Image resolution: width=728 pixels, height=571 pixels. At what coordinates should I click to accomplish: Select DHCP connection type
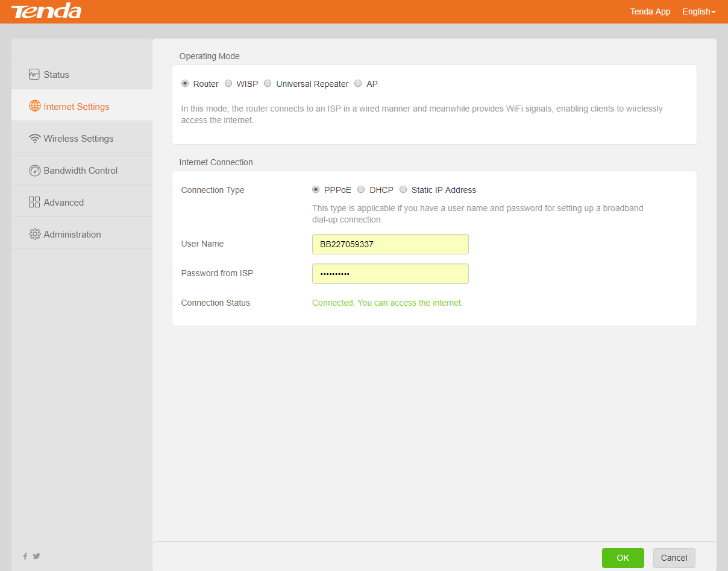pos(361,189)
